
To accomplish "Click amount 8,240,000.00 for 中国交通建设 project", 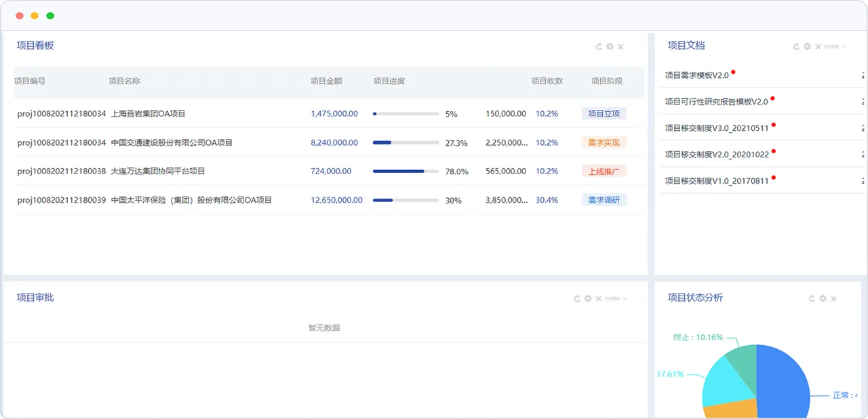I will (334, 143).
